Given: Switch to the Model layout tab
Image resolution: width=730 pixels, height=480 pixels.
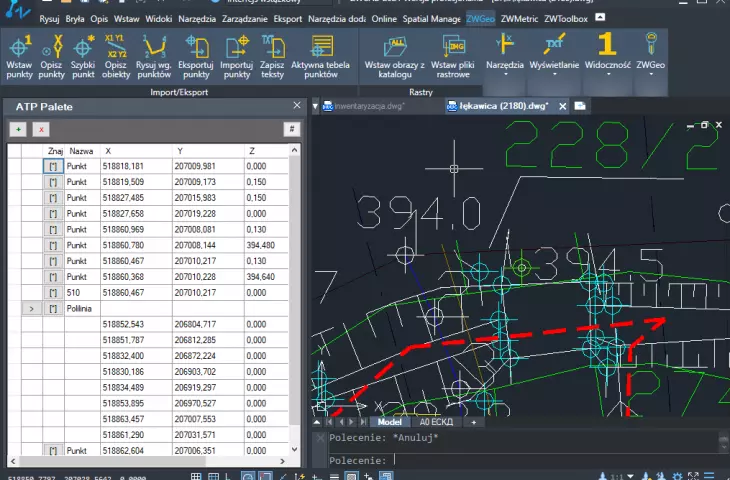Looking at the screenshot, I should 390,422.
